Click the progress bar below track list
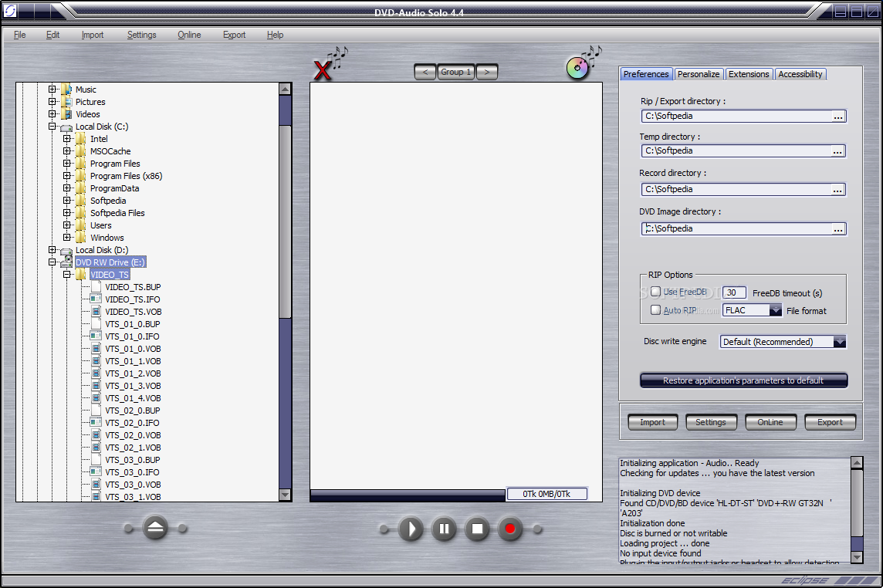This screenshot has width=883, height=588. pos(408,495)
